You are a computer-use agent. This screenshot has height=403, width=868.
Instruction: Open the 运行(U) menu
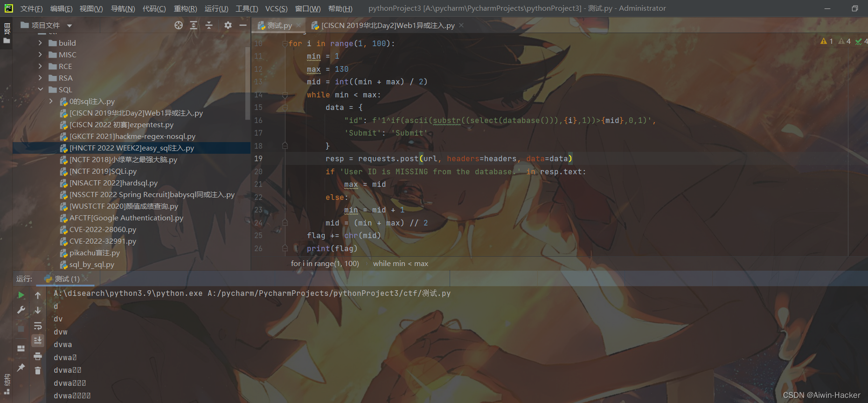point(216,8)
